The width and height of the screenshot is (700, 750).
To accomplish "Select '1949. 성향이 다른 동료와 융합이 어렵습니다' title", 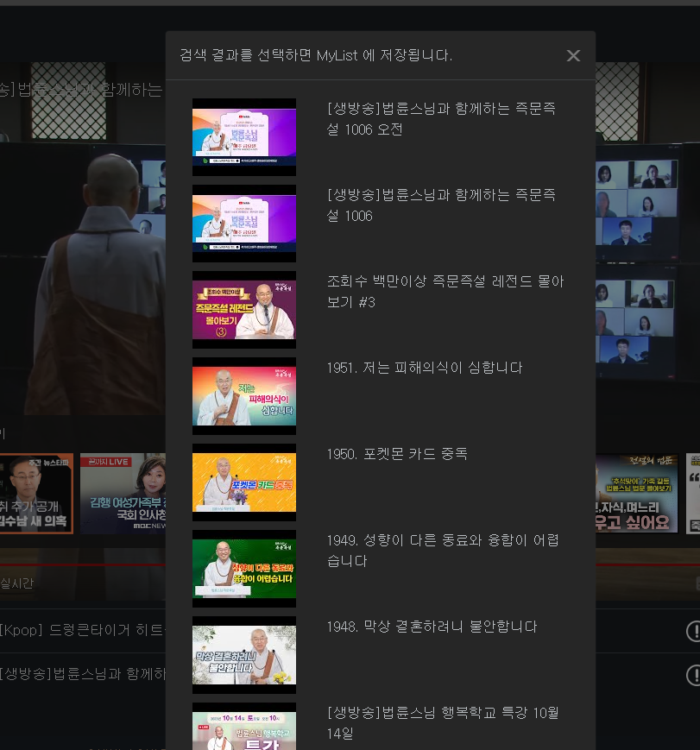I will pos(443,550).
